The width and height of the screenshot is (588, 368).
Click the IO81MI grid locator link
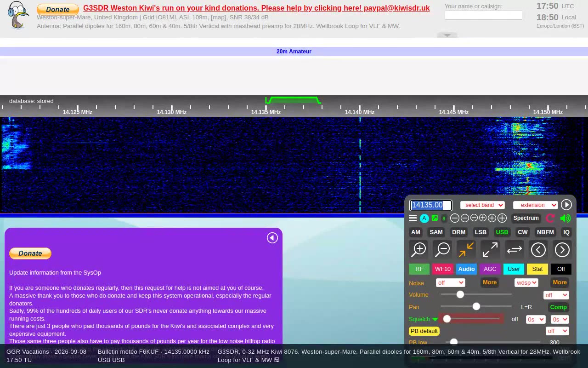tap(166, 17)
